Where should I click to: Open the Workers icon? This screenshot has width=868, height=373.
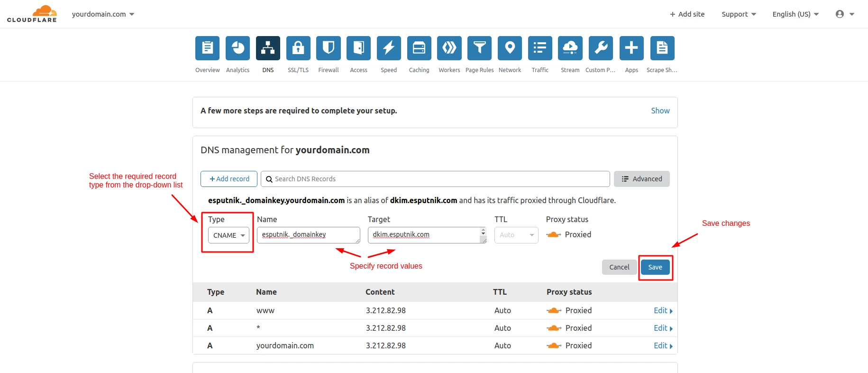[449, 48]
